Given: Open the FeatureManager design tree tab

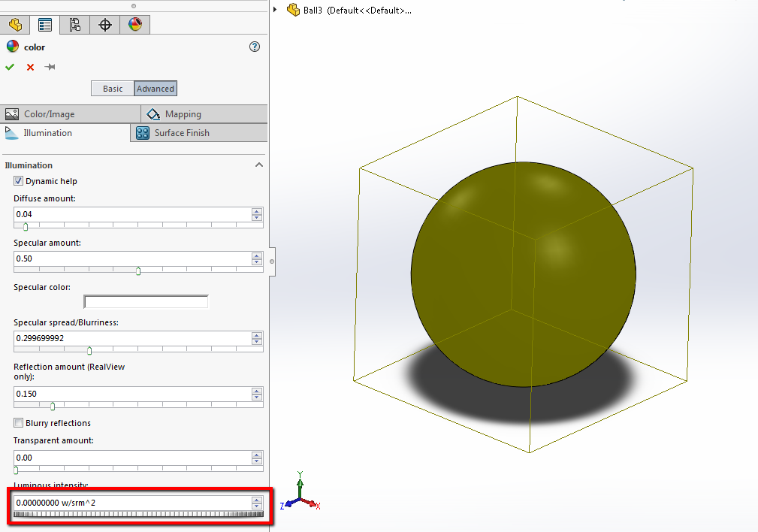Looking at the screenshot, I should [x=15, y=25].
